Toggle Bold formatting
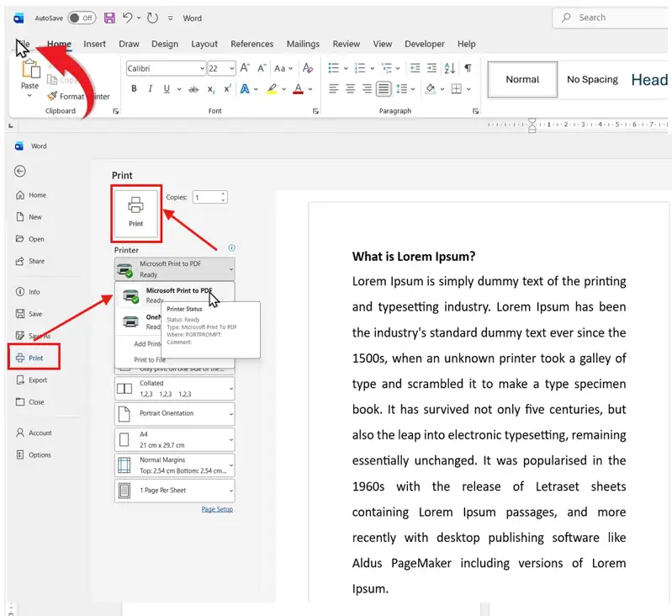Viewport: 672px width, 616px height. click(x=134, y=88)
